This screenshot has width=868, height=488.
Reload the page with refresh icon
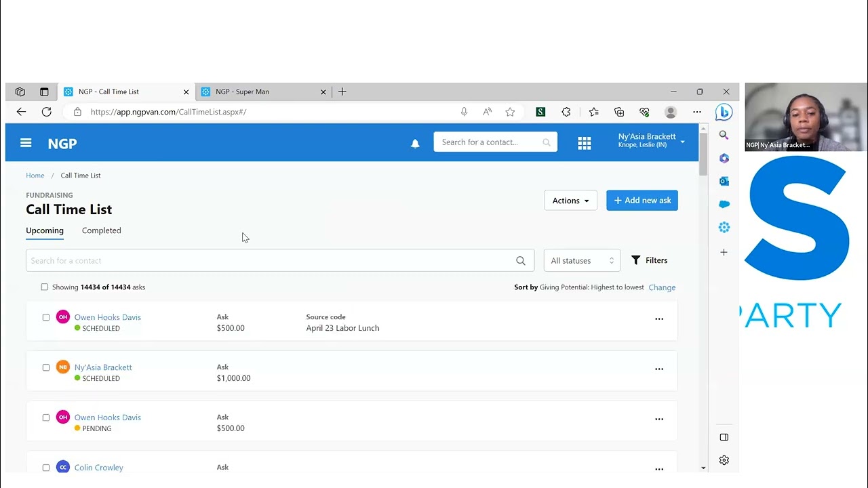(x=47, y=112)
